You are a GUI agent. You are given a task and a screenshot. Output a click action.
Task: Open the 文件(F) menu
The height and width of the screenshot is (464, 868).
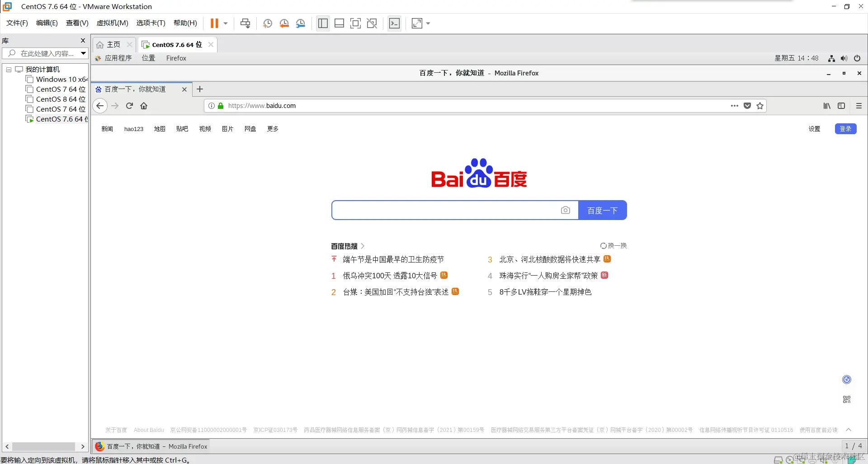point(17,23)
